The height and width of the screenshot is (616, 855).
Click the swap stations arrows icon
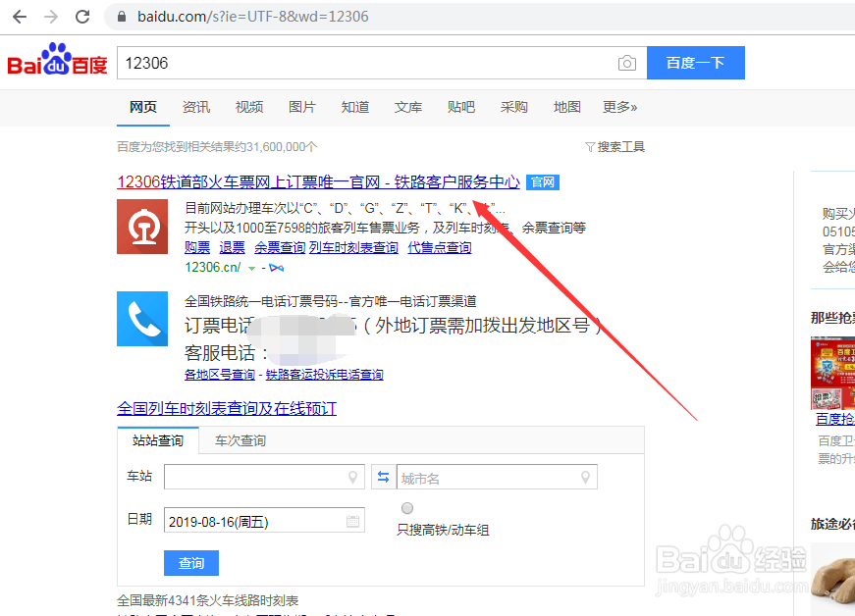click(x=384, y=477)
